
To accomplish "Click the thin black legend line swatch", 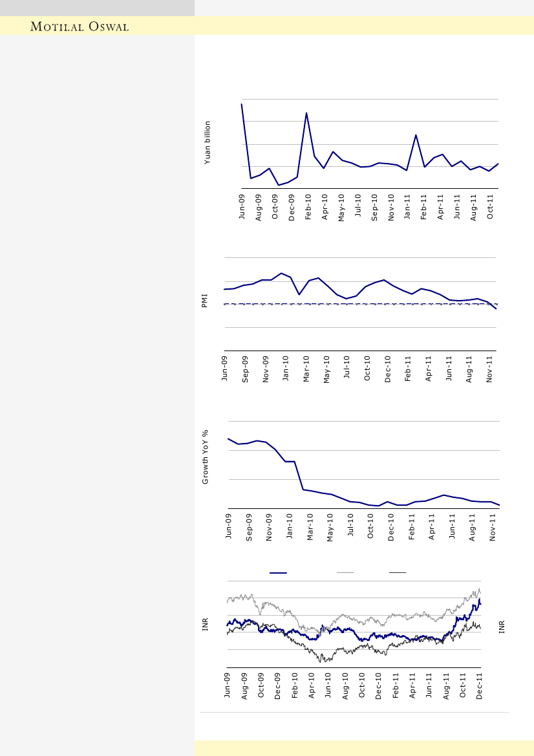I will tap(397, 573).
